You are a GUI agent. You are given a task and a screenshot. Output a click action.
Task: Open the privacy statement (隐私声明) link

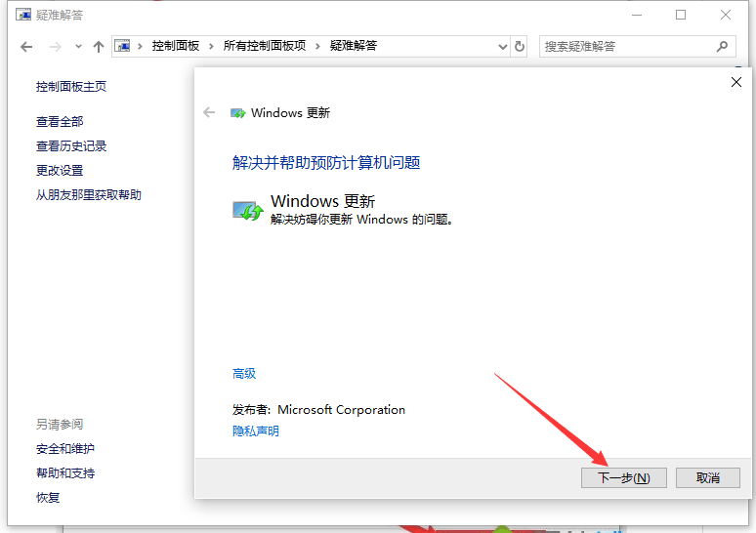click(x=256, y=430)
